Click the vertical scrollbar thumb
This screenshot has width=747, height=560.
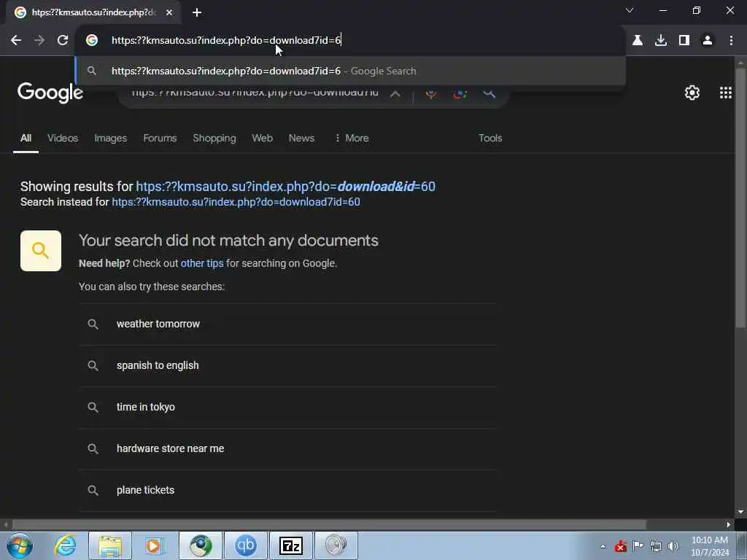click(x=740, y=198)
